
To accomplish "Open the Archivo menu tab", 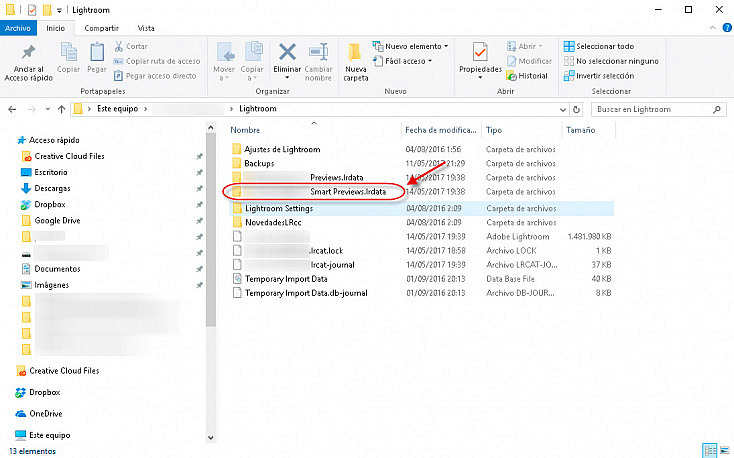I will (18, 28).
